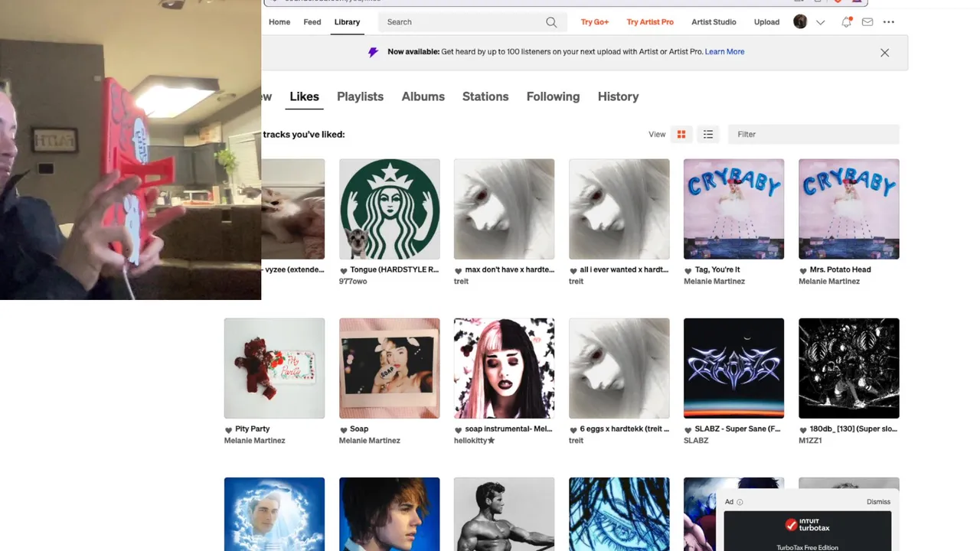Open the Library nav item
Viewport: 980px width, 551px height.
pyautogui.click(x=347, y=22)
